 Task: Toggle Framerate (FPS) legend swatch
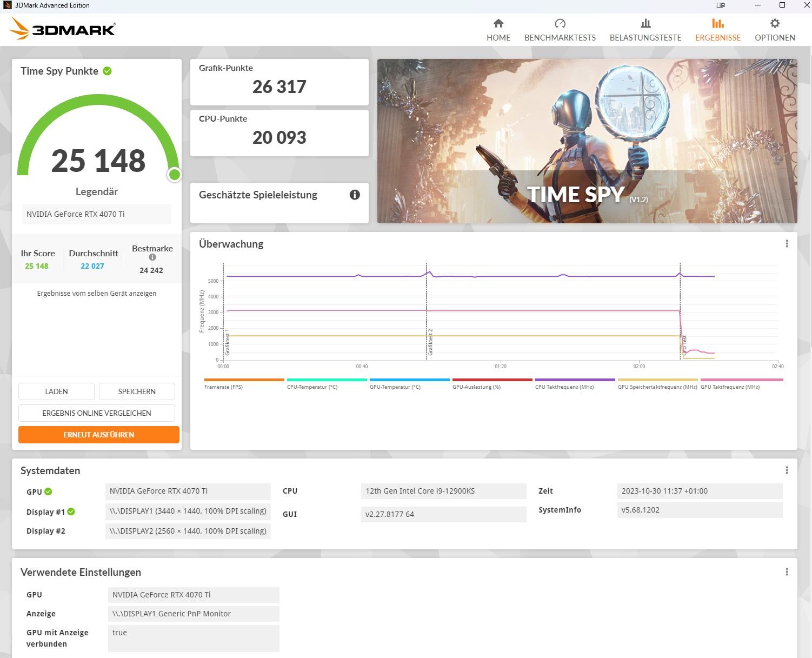pyautogui.click(x=244, y=380)
